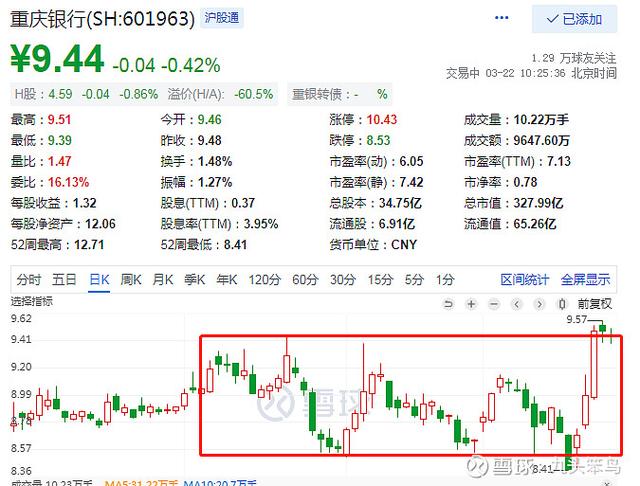Click the 股息率(TTM) 3.95% value
The width and height of the screenshot is (640, 486).
(x=261, y=224)
